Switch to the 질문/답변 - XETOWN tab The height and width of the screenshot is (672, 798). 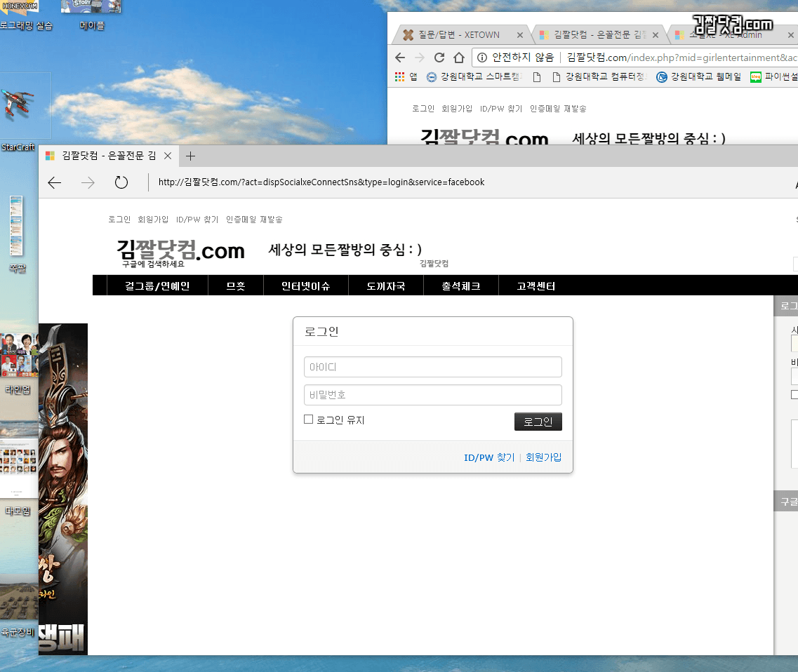coord(458,34)
